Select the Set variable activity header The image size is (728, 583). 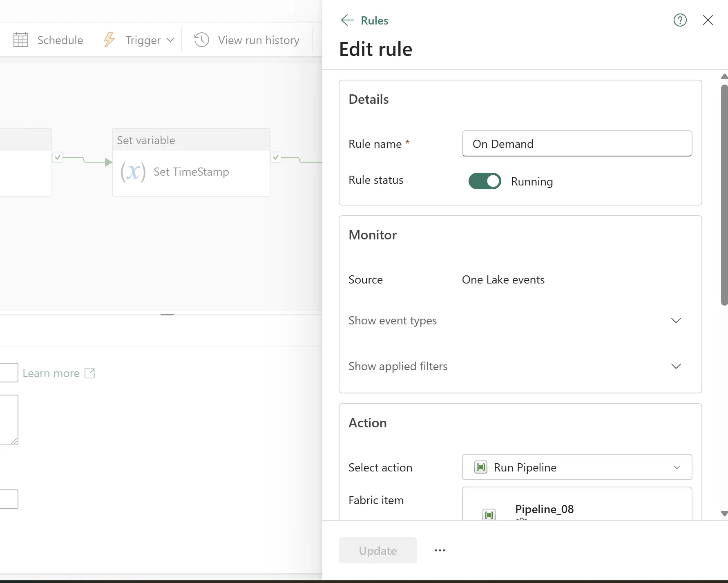[191, 140]
